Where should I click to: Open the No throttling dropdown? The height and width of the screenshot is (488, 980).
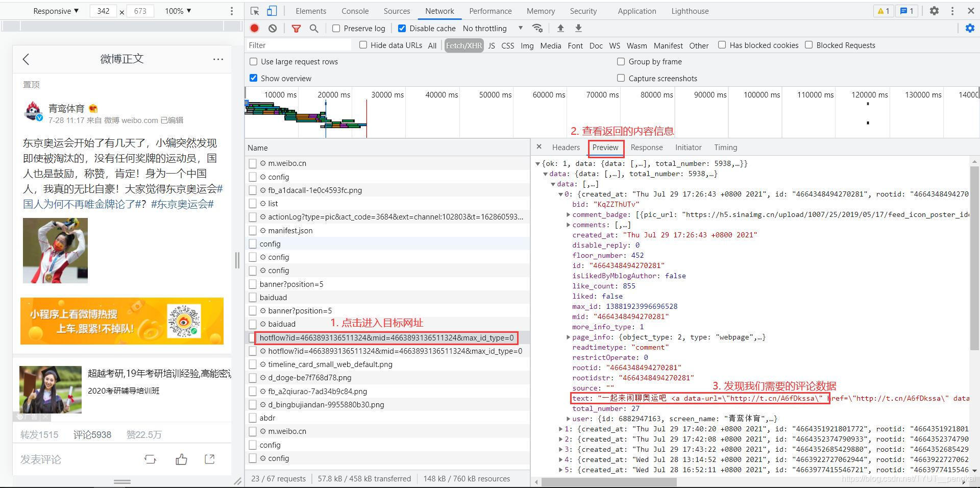[x=493, y=29]
